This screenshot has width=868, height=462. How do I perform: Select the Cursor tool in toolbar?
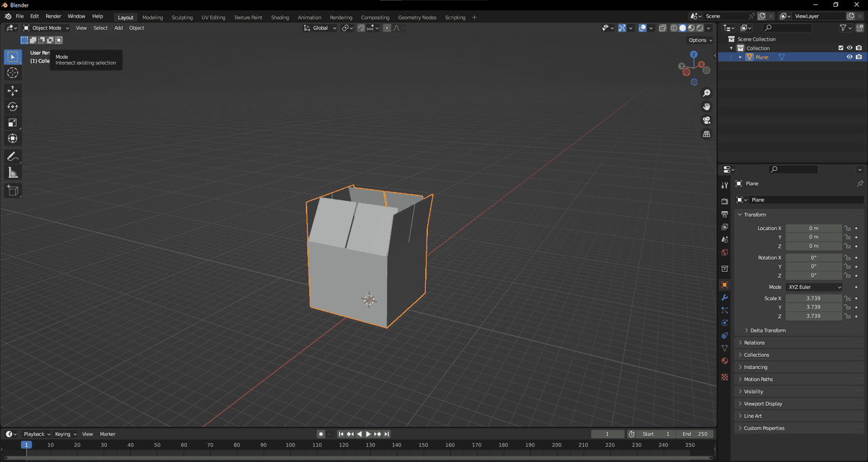pyautogui.click(x=13, y=73)
